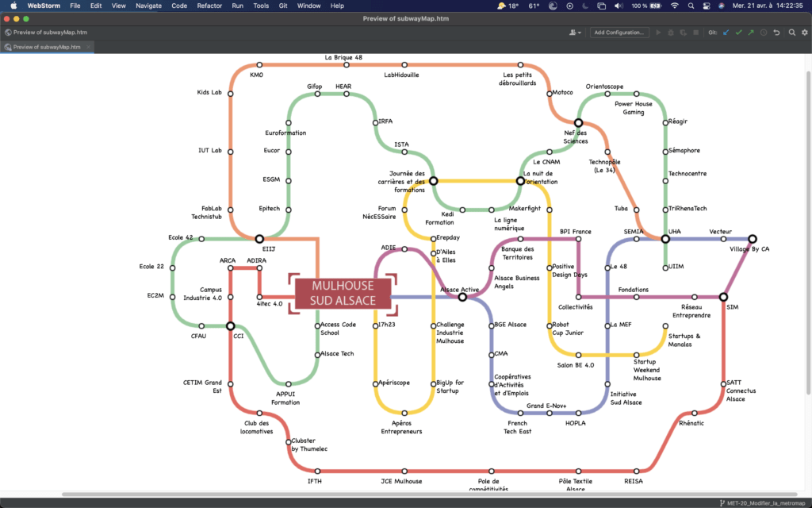Close the Preview of subwayMap.htm tab
The image size is (812, 508).
click(x=89, y=47)
